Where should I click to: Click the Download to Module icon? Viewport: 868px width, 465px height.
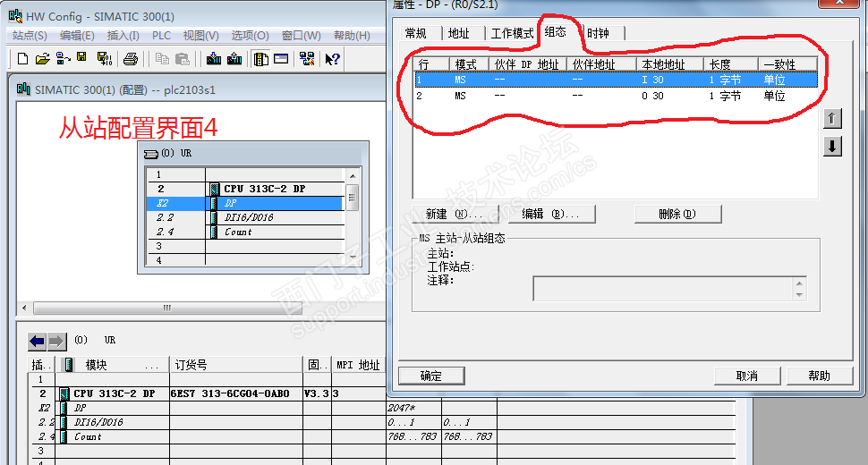click(214, 58)
